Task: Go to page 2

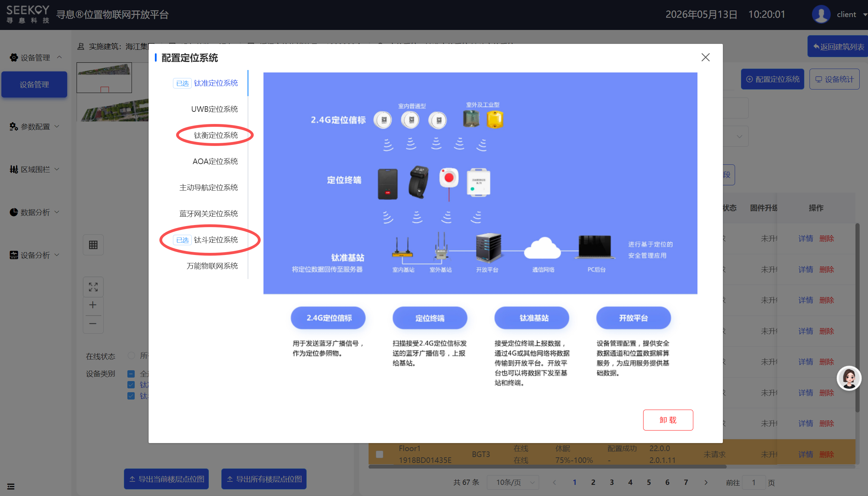Action: coord(593,482)
